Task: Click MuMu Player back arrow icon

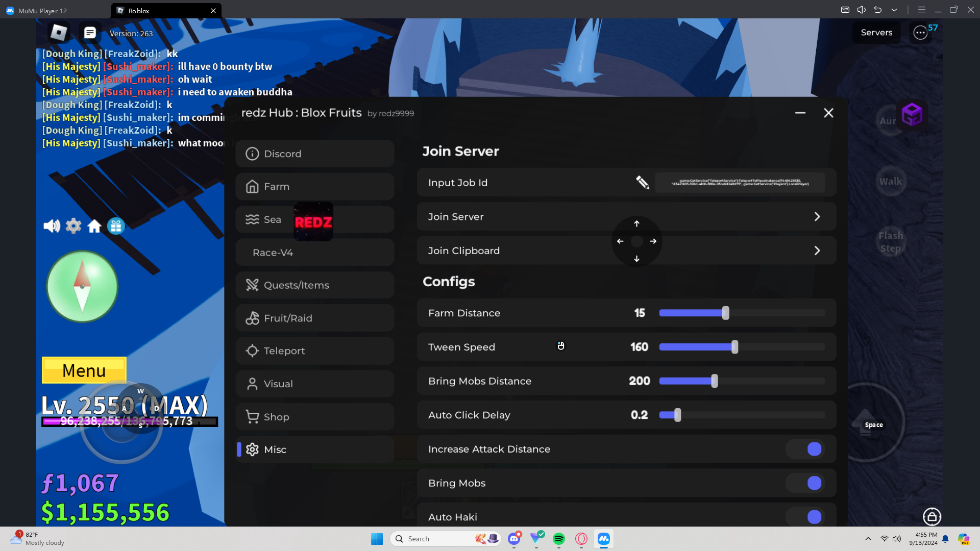Action: click(x=878, y=10)
